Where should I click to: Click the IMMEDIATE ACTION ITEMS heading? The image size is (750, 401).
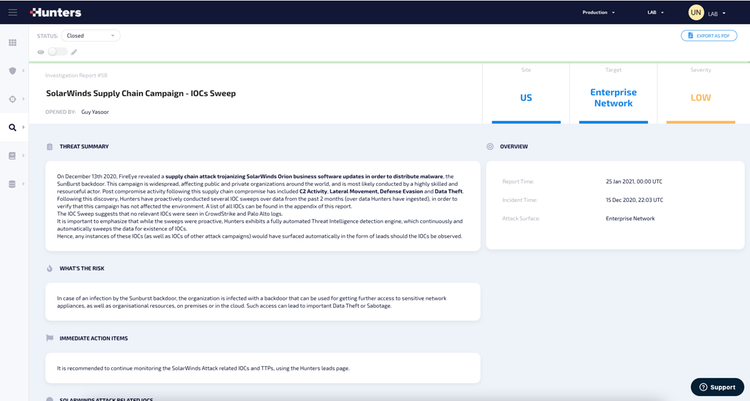[x=94, y=338]
